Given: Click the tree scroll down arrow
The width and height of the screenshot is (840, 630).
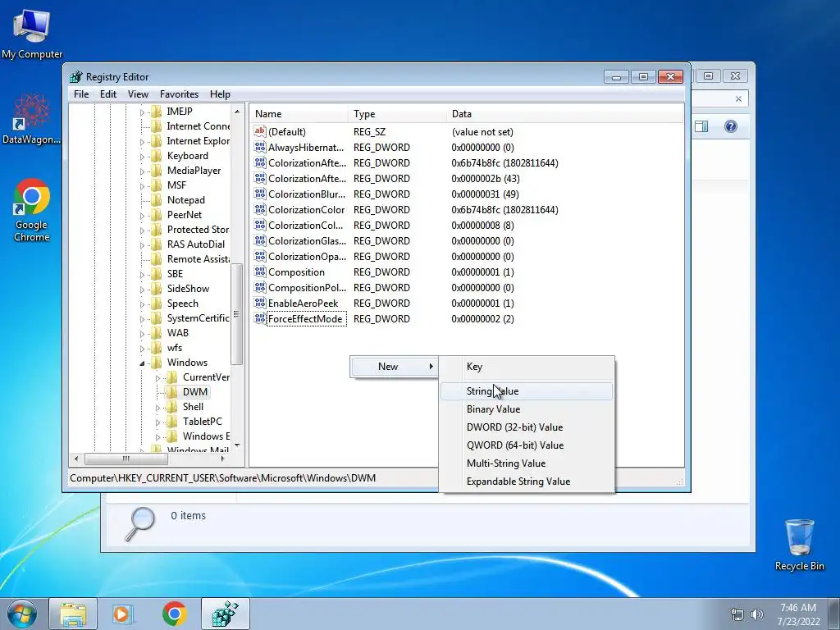Looking at the screenshot, I should point(237,445).
